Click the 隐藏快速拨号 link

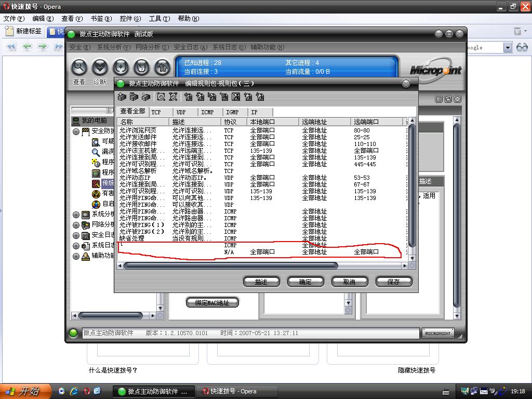(417, 370)
